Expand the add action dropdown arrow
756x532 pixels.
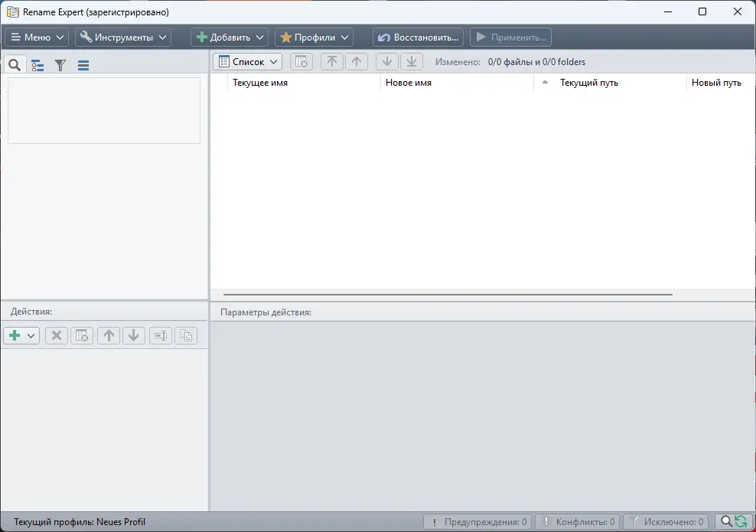pos(31,336)
